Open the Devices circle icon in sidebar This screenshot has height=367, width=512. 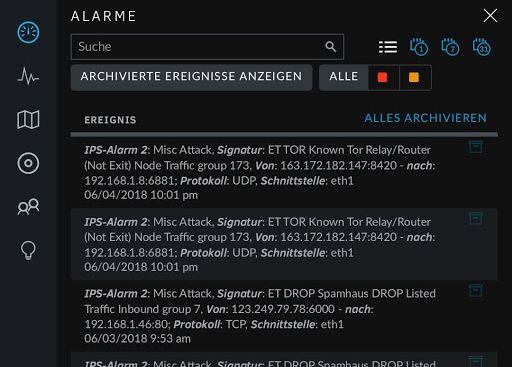point(28,163)
